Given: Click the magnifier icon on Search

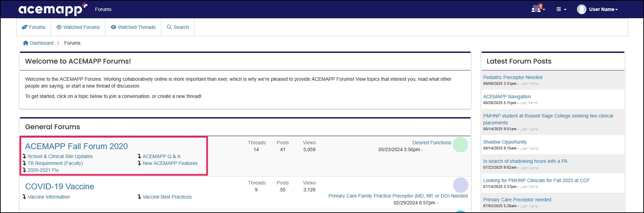Looking at the screenshot, I should (169, 27).
